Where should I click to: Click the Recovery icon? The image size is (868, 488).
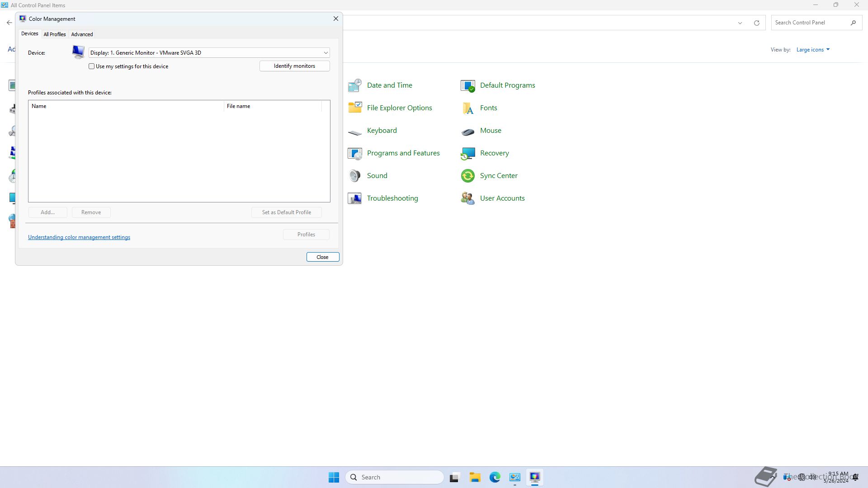click(468, 153)
